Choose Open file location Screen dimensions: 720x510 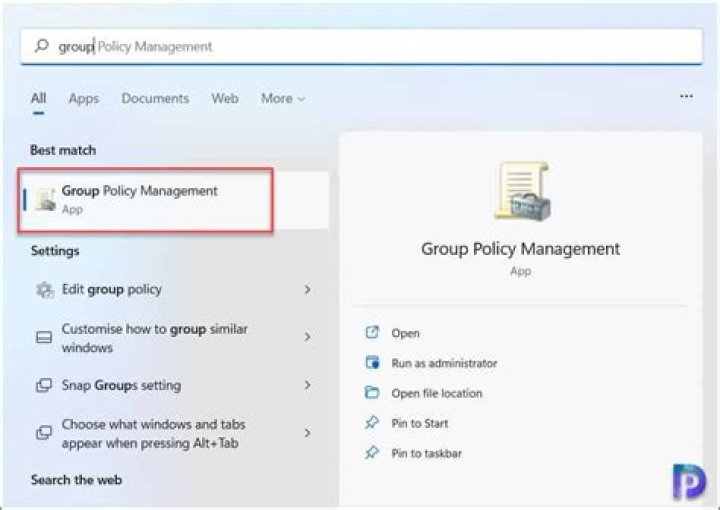pos(437,393)
